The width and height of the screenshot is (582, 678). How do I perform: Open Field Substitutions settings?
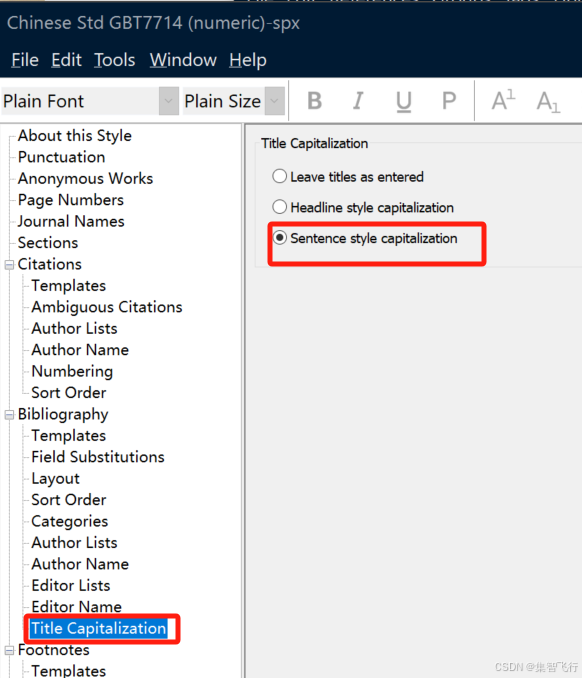pyautogui.click(x=98, y=457)
